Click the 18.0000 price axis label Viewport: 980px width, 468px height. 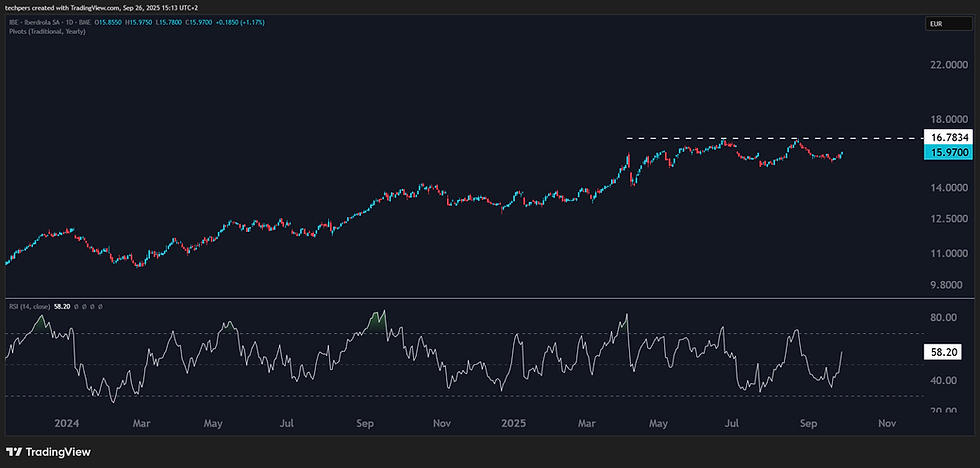(948, 119)
